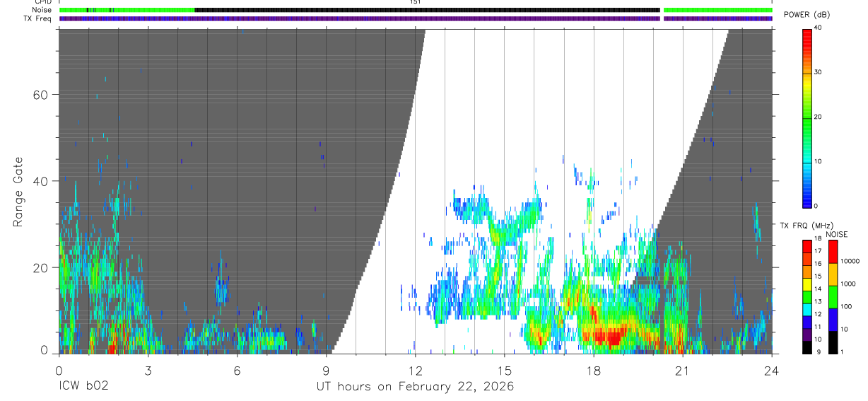
Task: Click the 'TX Freq' row label
Action: pyautogui.click(x=39, y=18)
